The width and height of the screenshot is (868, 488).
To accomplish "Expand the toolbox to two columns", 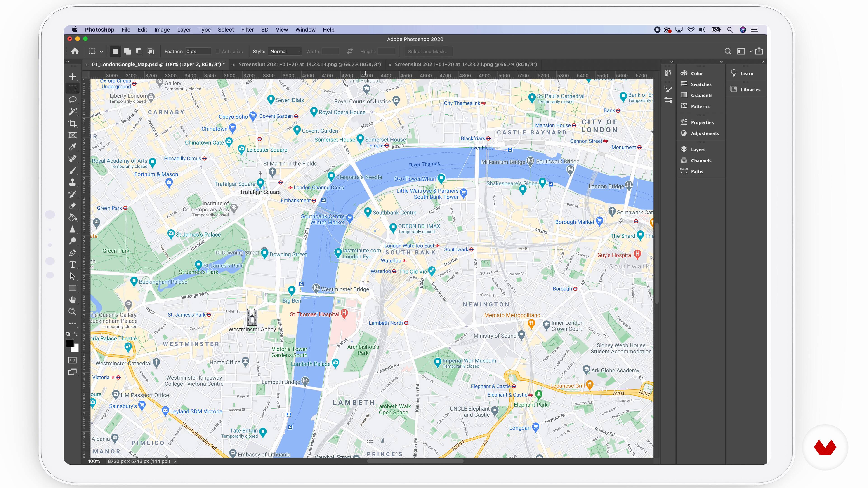I will 67,62.
